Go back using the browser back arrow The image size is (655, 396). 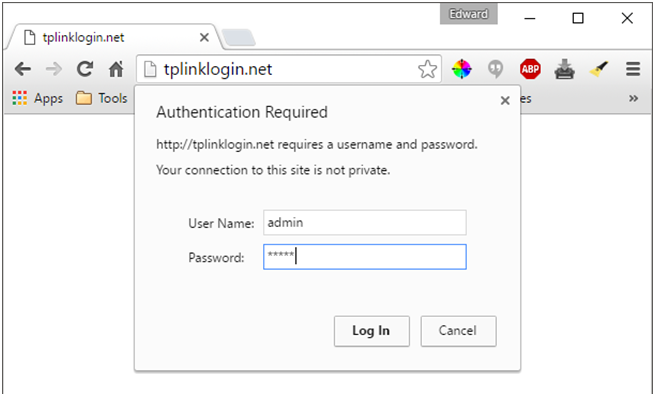point(23,69)
